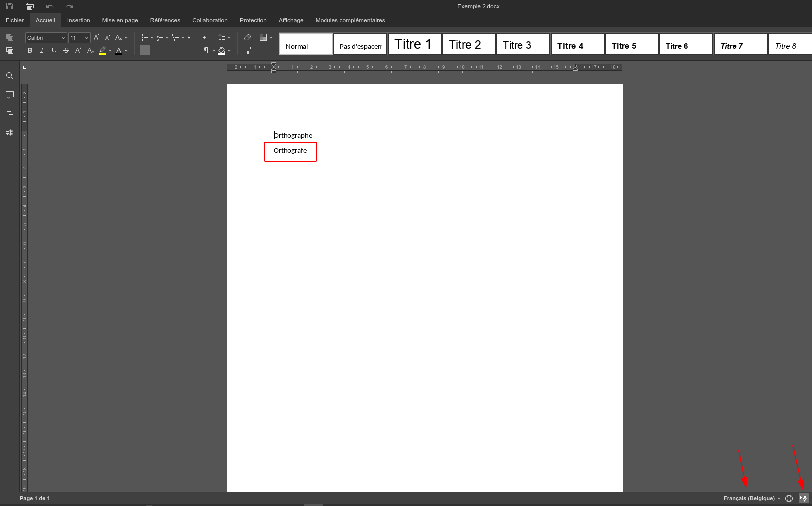The width and height of the screenshot is (812, 506).
Task: Click the Print icon in the top bar
Action: 30,6
